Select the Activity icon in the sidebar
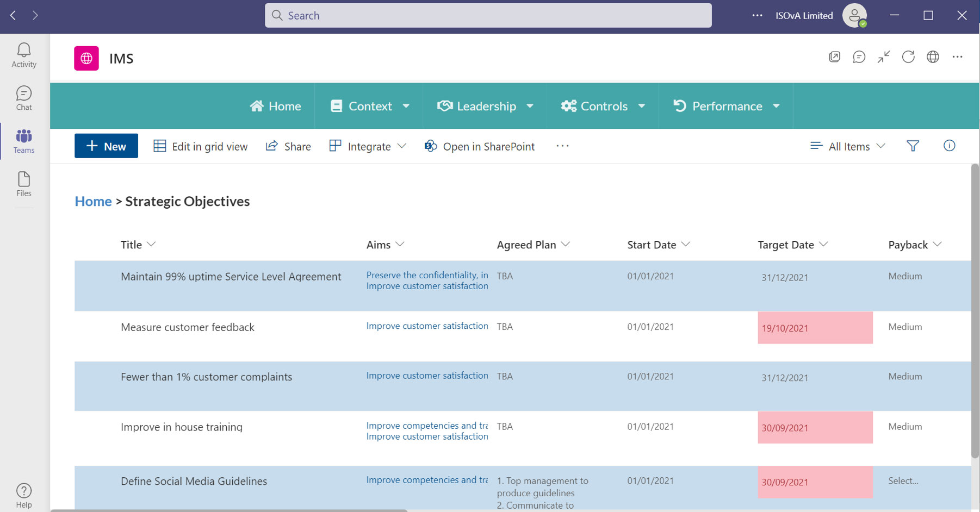980x512 pixels. pyautogui.click(x=23, y=54)
